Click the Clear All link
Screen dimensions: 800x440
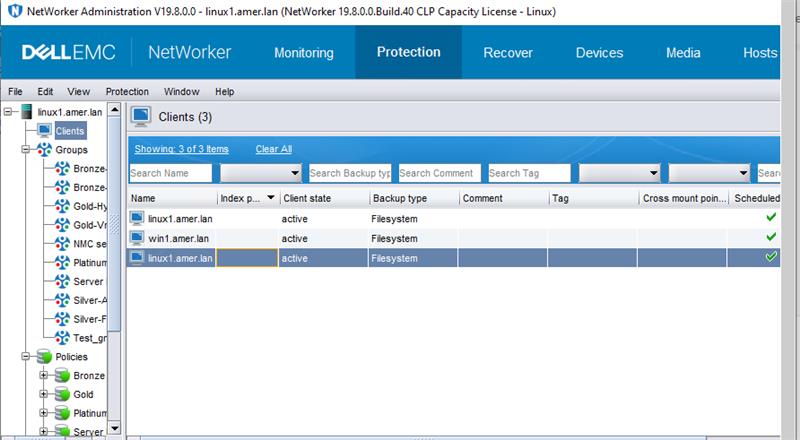coord(273,149)
